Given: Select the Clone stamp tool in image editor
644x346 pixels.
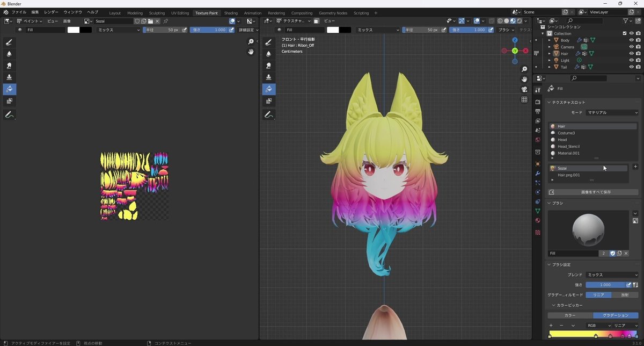Looking at the screenshot, I should [9, 77].
